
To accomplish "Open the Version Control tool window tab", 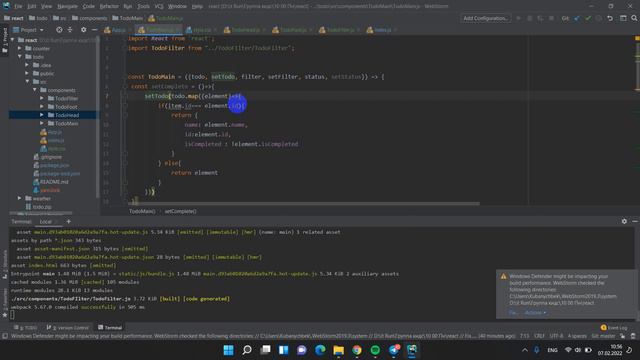I will 67,328.
